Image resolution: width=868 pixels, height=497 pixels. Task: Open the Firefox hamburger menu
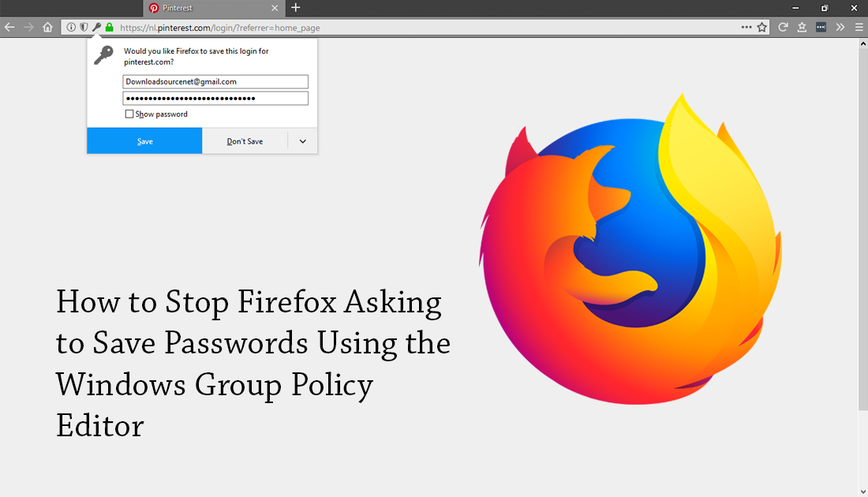click(x=859, y=27)
